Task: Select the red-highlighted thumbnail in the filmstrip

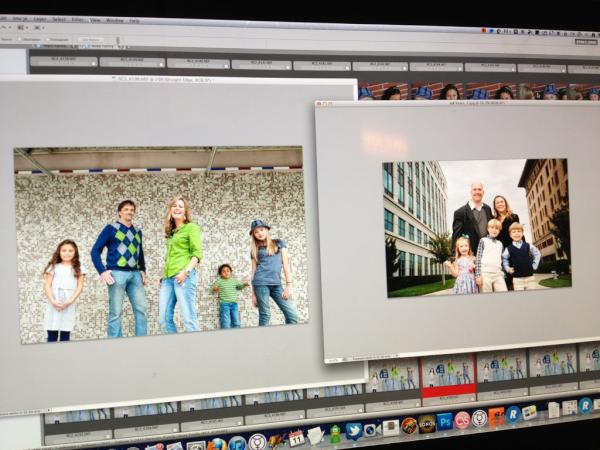Action: (x=448, y=376)
